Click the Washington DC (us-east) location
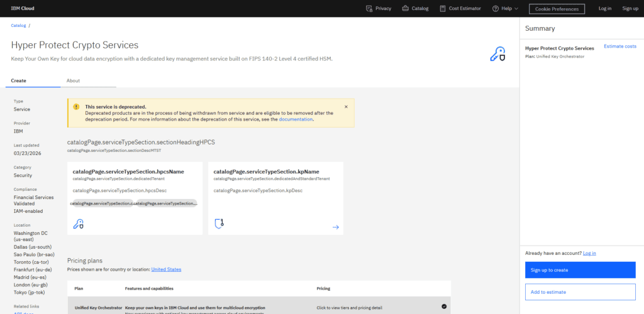This screenshot has height=314, width=644. click(x=30, y=236)
